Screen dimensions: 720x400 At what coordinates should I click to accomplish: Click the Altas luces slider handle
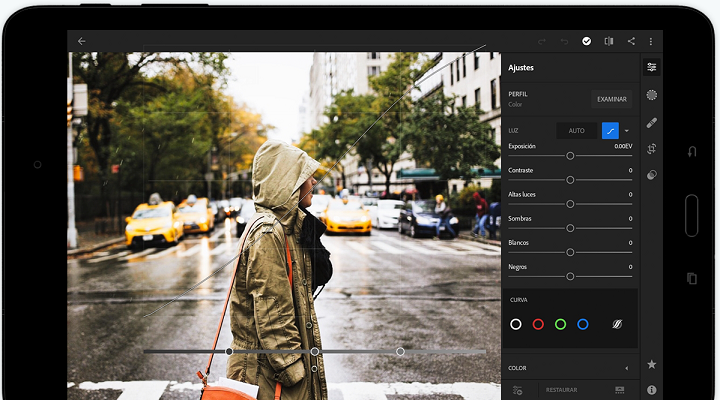tap(570, 204)
